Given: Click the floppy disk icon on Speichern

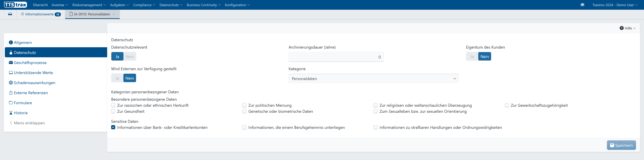Looking at the screenshot, I should 612,145.
